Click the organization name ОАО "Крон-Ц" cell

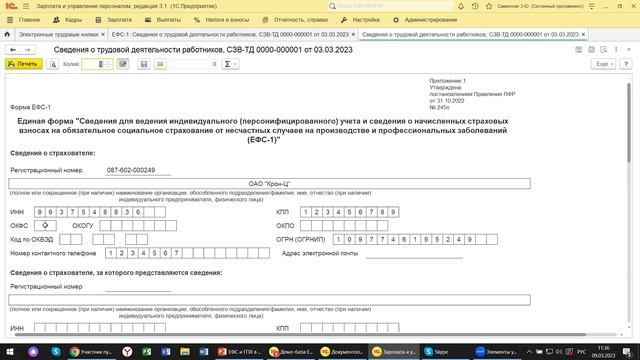[269, 184]
